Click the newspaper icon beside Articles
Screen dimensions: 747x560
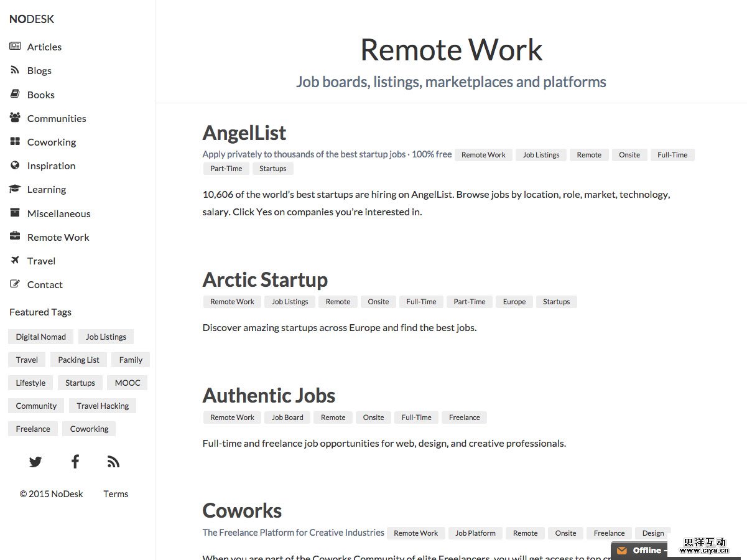point(15,46)
